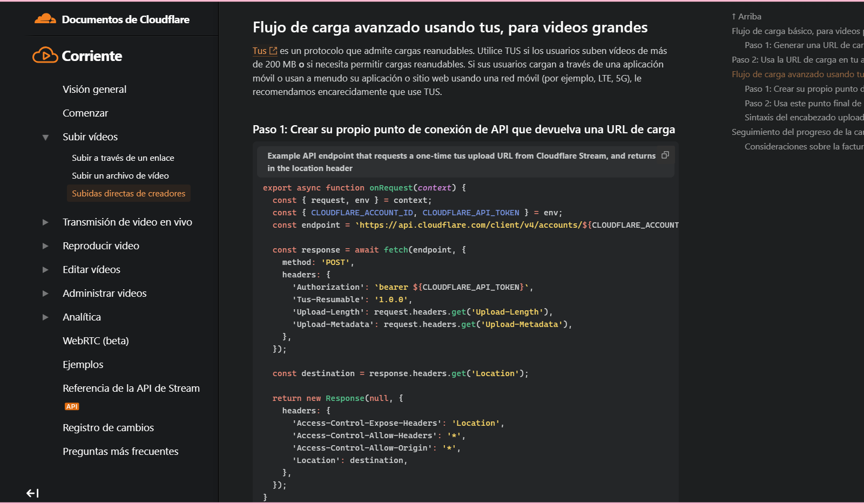The height and width of the screenshot is (504, 864).
Task: Open Editar vídeos sidebar page
Action: [91, 269]
